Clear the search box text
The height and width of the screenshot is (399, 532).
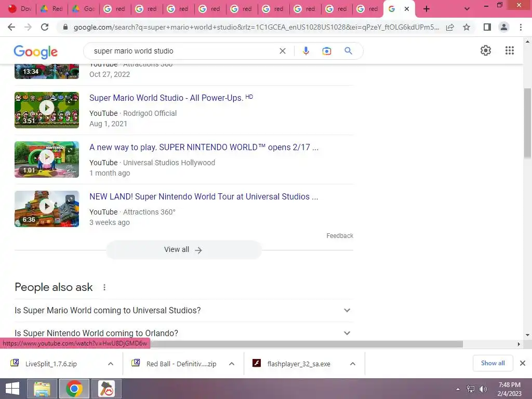point(282,51)
